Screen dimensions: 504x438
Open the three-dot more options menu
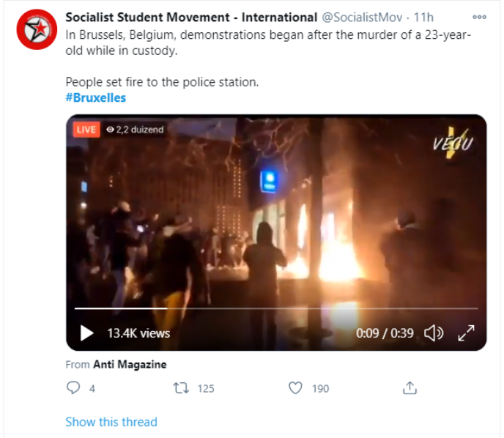pyautogui.click(x=479, y=17)
